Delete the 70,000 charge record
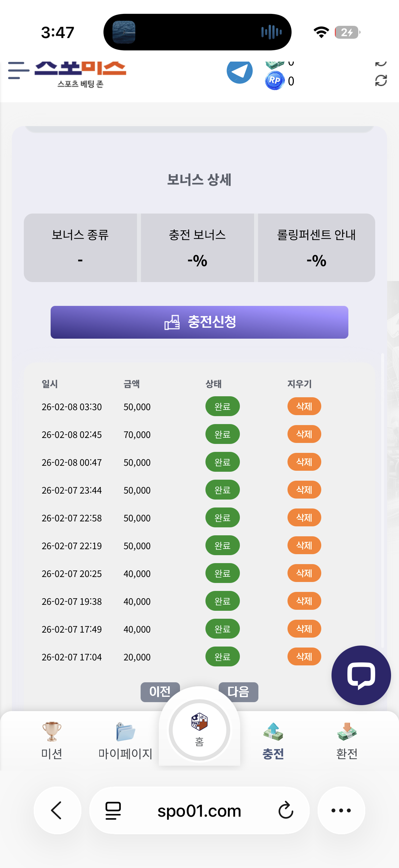399x868 pixels. coord(304,434)
